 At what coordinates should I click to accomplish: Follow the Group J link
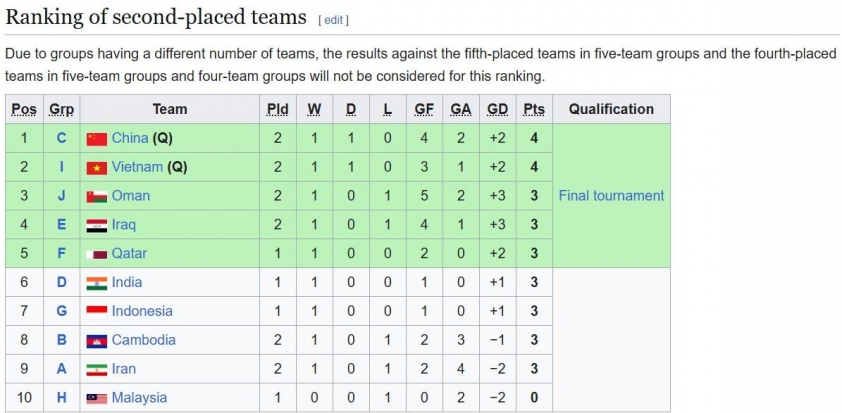61,195
